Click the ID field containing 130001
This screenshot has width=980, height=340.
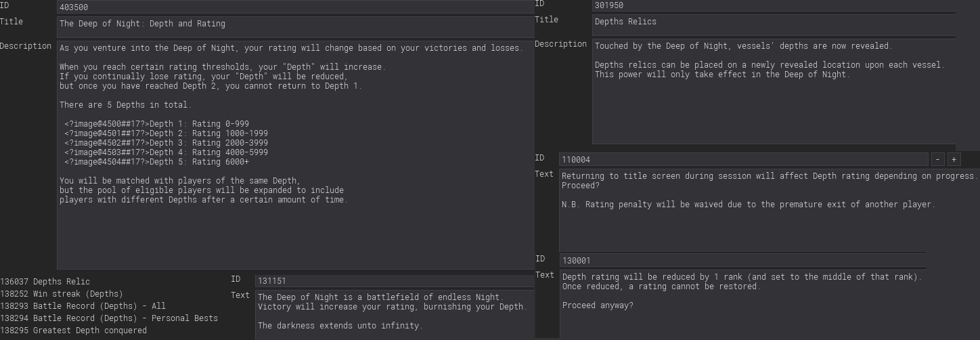click(x=742, y=260)
